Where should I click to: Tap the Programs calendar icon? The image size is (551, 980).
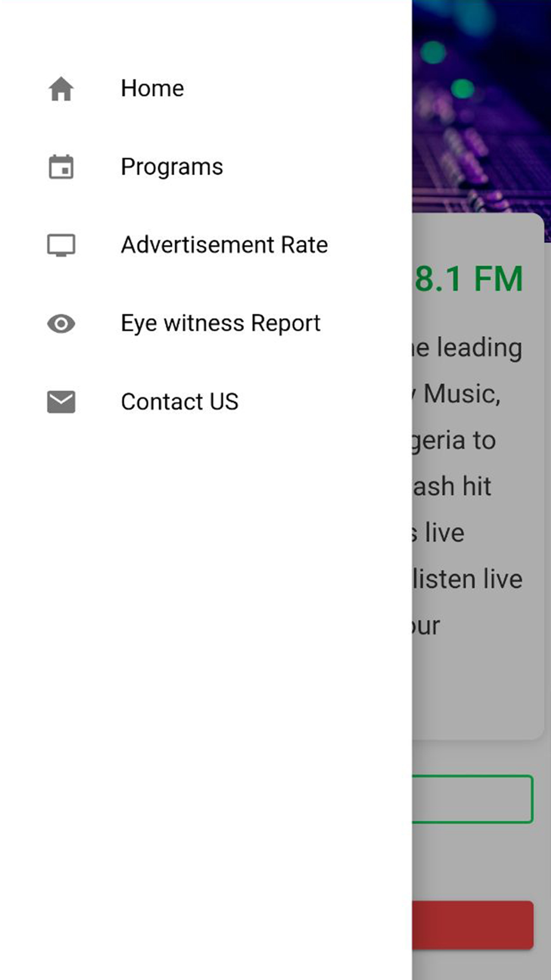coord(61,167)
